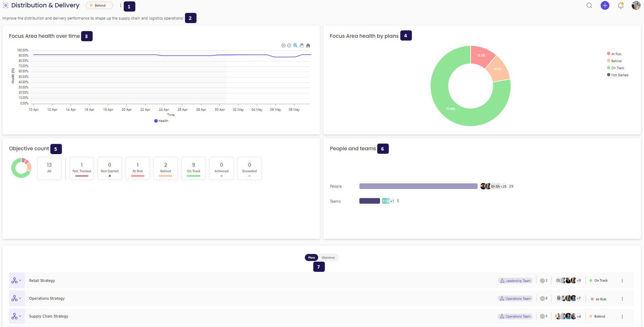Expand the Operations Strategy plan row
This screenshot has height=327, width=644.
(16, 298)
